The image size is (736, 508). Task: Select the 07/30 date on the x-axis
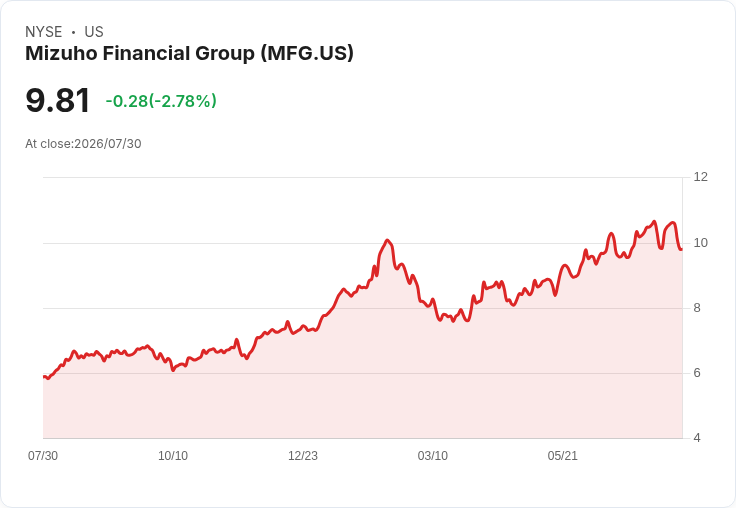coord(43,456)
